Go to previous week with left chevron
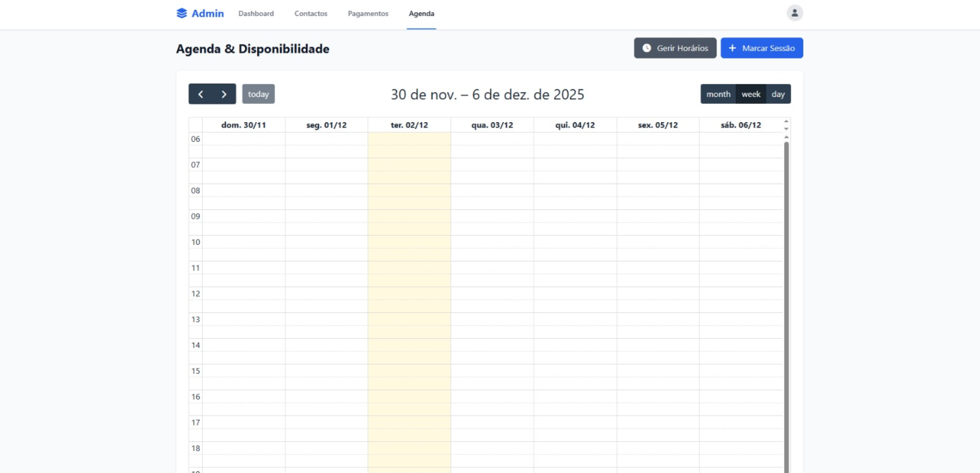This screenshot has width=980, height=473. click(201, 94)
